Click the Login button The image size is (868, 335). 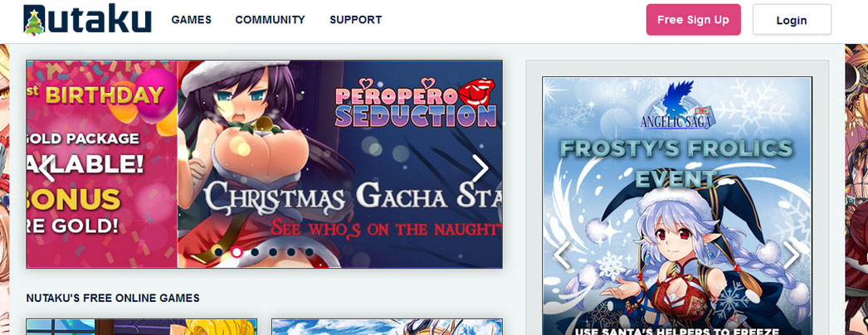792,20
